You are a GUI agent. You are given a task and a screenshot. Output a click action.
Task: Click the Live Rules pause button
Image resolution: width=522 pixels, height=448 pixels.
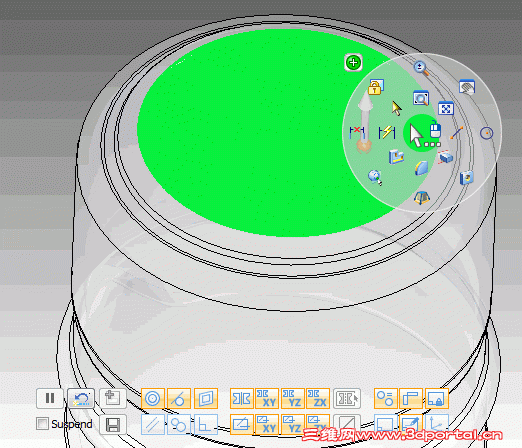pos(50,398)
